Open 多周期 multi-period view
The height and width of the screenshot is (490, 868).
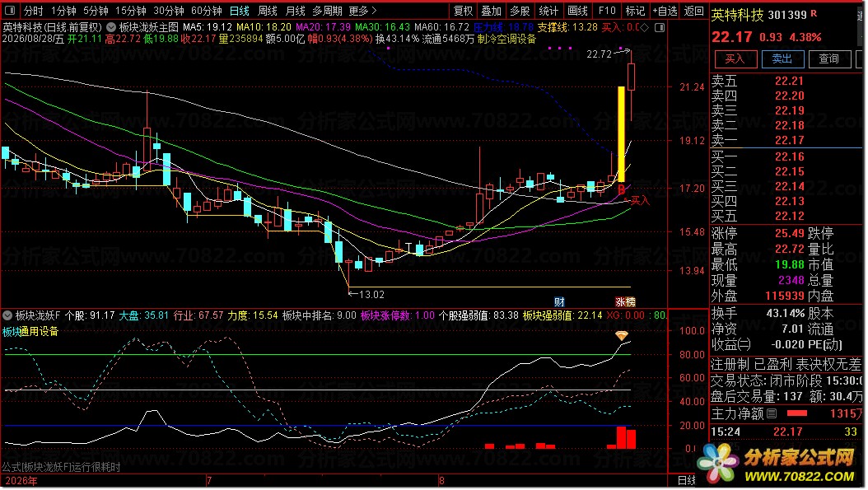[327, 11]
